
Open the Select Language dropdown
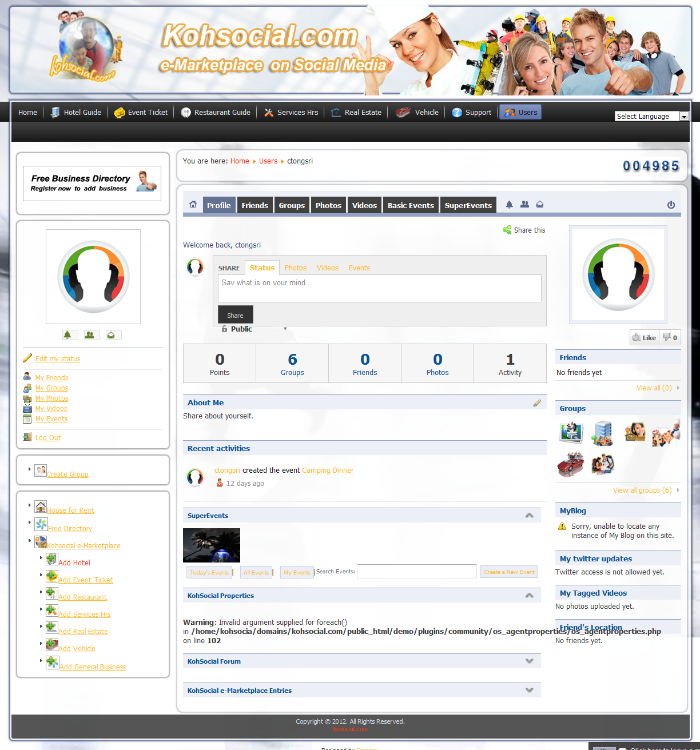[x=652, y=116]
